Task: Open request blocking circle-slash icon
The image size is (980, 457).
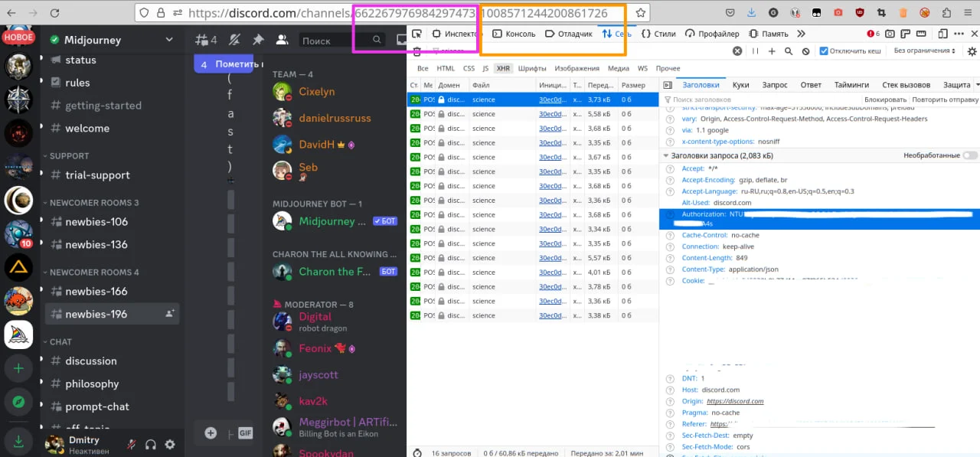Action: (x=805, y=51)
